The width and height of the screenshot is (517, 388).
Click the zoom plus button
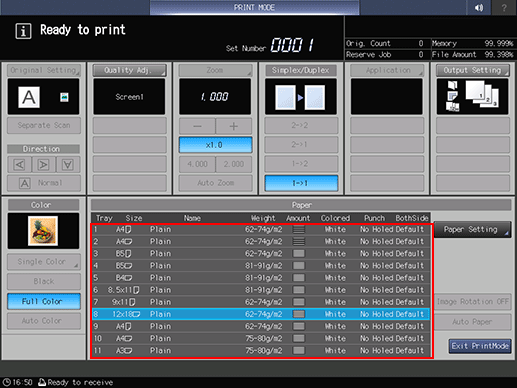(234, 126)
